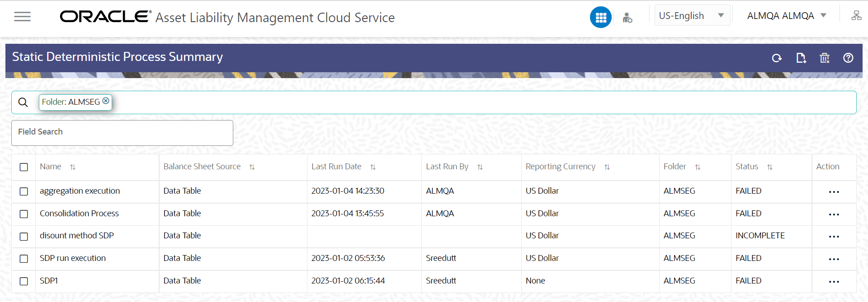Sort by Status column header

(769, 167)
